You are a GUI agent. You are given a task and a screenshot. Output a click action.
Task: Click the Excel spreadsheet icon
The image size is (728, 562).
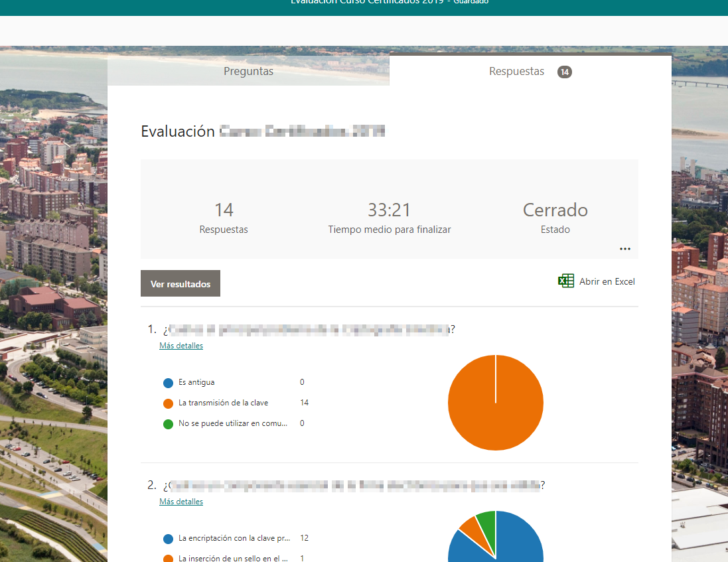tap(566, 281)
